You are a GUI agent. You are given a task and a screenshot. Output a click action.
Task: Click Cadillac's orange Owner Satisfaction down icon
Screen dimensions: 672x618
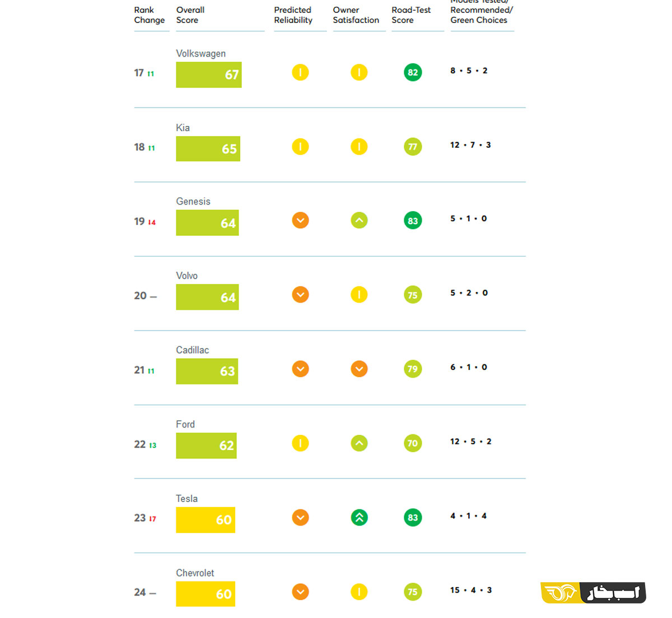click(359, 369)
